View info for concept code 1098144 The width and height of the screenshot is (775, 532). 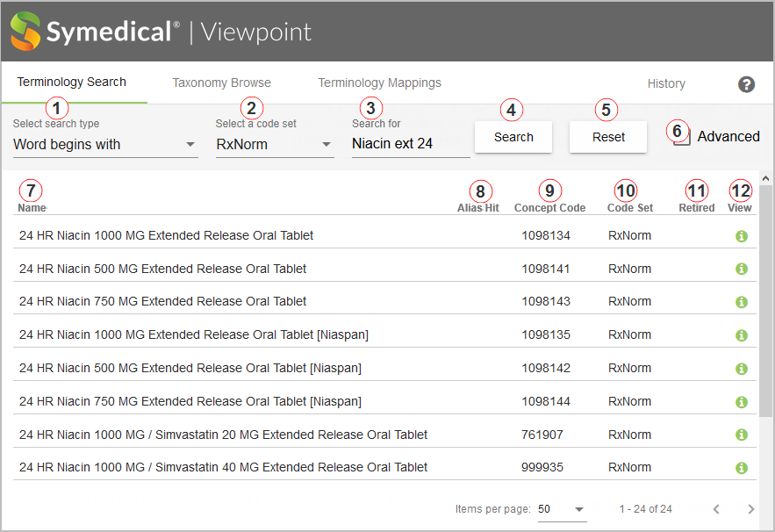pyautogui.click(x=742, y=402)
